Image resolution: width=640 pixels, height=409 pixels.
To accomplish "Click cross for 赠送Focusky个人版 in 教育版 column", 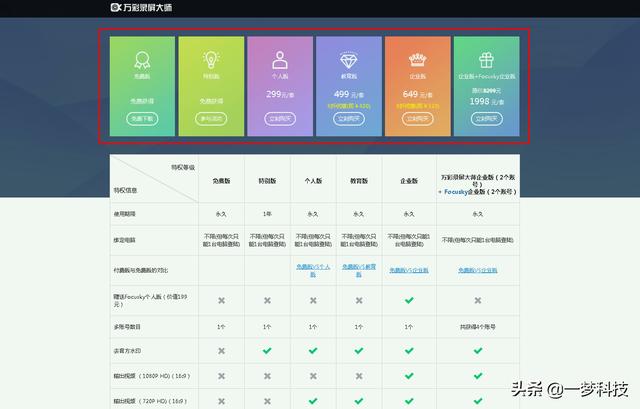I will click(359, 300).
